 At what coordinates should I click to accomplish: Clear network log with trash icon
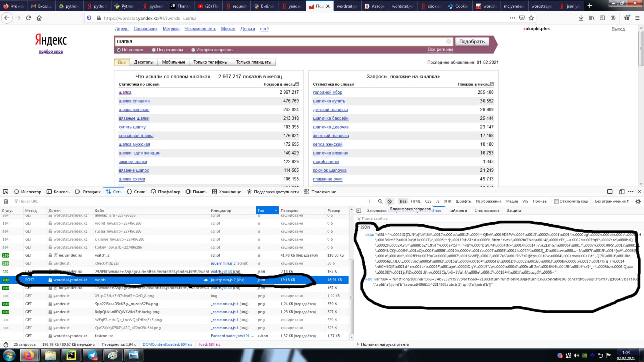[6, 201]
